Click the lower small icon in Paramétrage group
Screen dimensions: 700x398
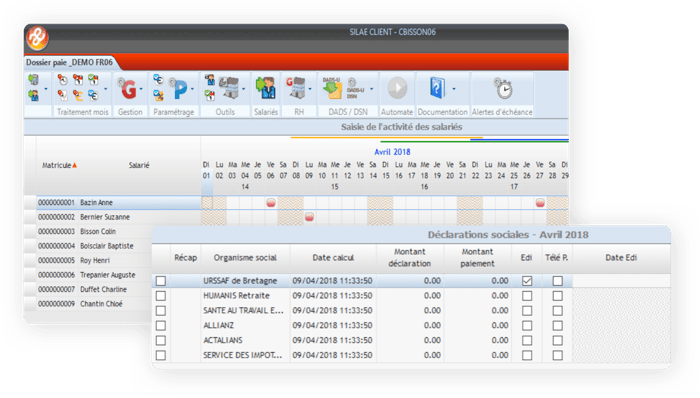click(x=158, y=95)
